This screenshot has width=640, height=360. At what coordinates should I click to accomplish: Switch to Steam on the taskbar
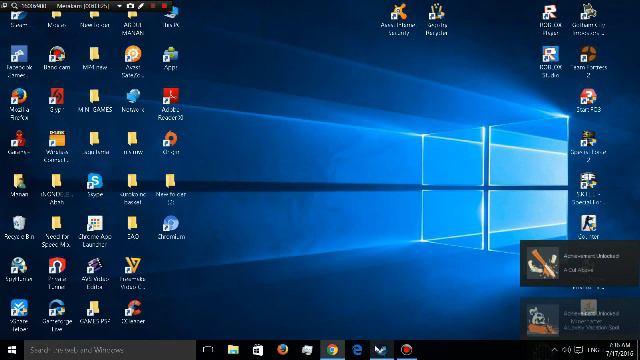[381, 350]
